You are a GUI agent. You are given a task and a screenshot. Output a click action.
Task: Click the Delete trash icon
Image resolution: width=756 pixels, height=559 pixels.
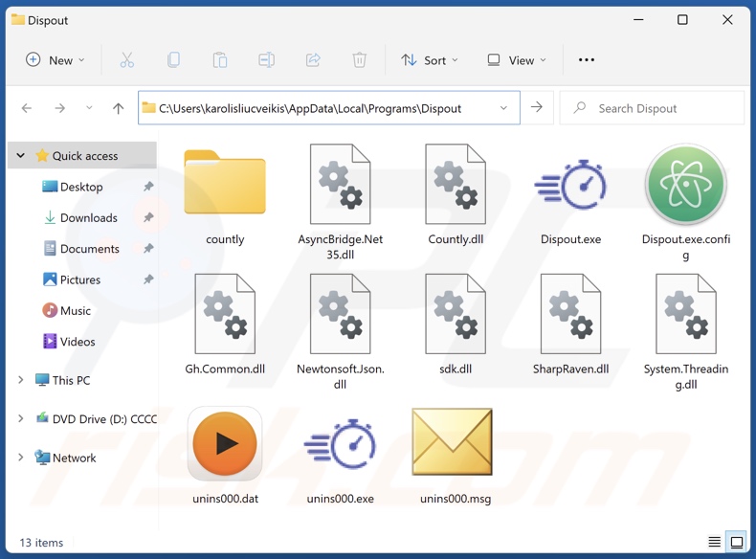359,60
